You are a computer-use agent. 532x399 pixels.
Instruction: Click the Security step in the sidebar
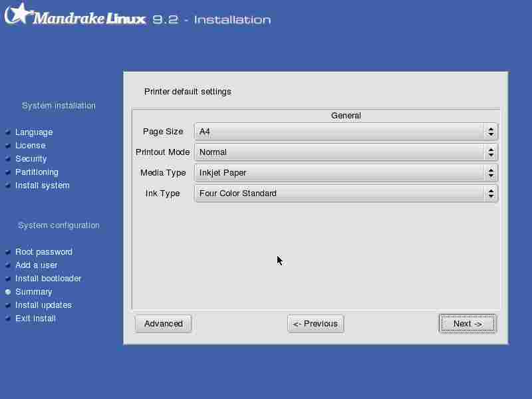tap(31, 159)
